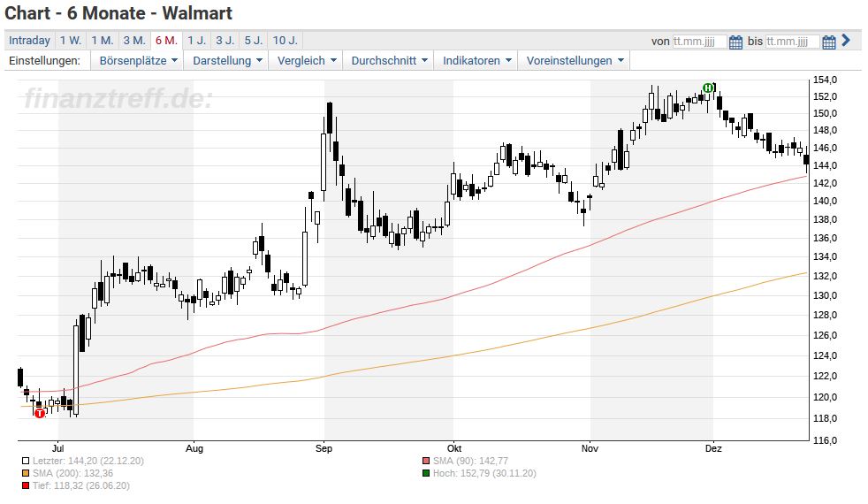This screenshot has height=504, width=868.
Task: Click the green H high marker on chart
Action: (x=707, y=88)
